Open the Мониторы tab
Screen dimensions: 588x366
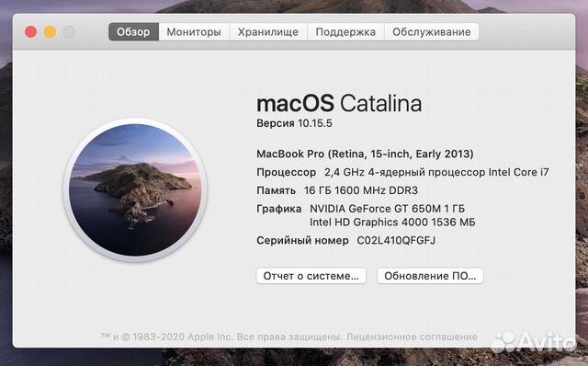coord(194,32)
